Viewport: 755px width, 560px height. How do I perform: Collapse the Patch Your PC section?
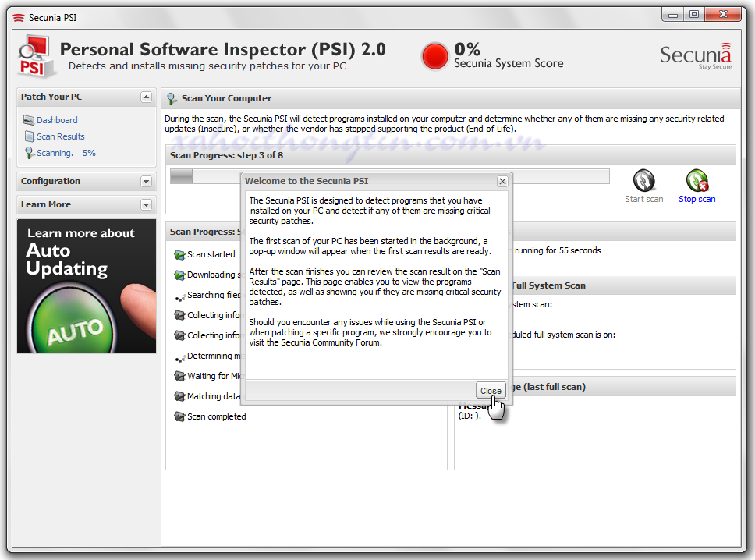point(147,97)
